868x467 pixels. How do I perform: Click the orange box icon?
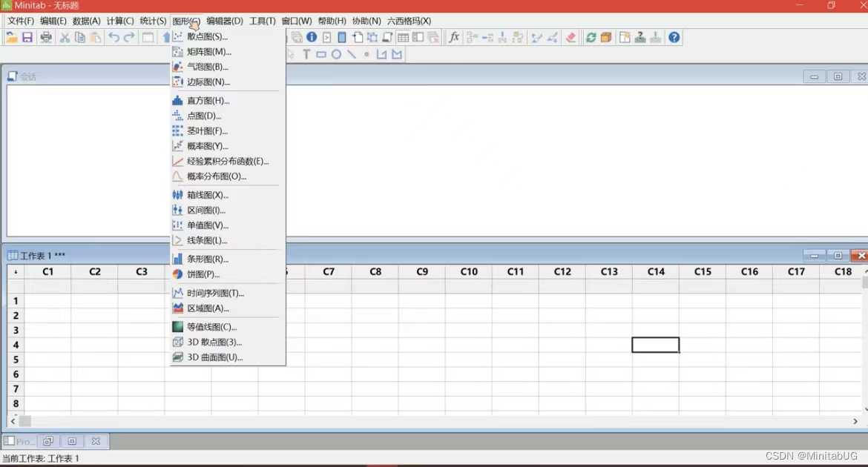[606, 38]
